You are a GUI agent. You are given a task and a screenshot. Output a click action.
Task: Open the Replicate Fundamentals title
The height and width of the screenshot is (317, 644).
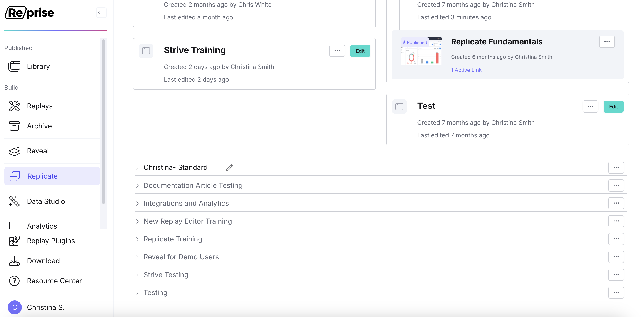497,42
